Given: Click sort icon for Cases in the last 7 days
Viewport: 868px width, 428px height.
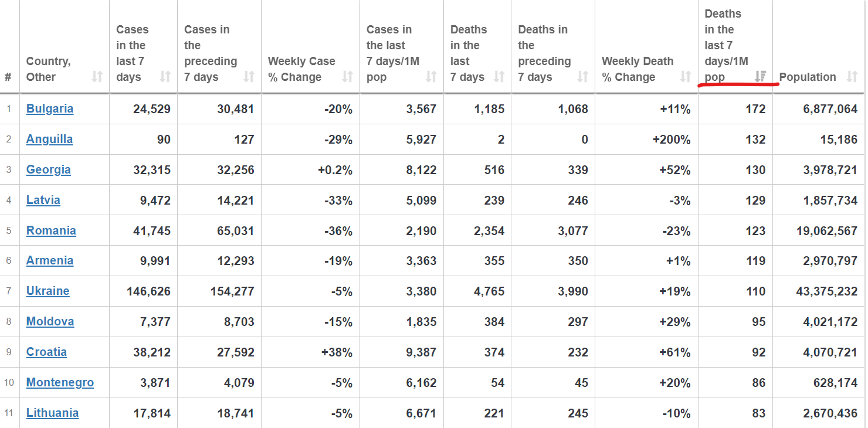Looking at the screenshot, I should 165,77.
